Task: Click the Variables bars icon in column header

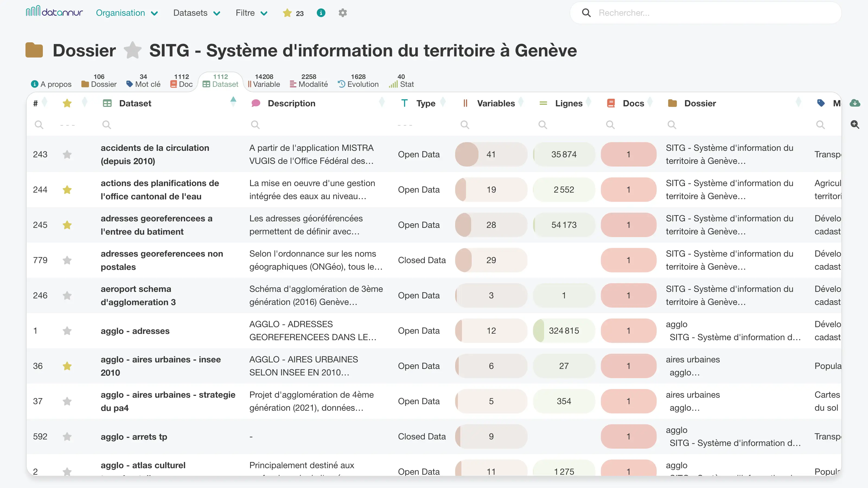Action: (x=465, y=103)
